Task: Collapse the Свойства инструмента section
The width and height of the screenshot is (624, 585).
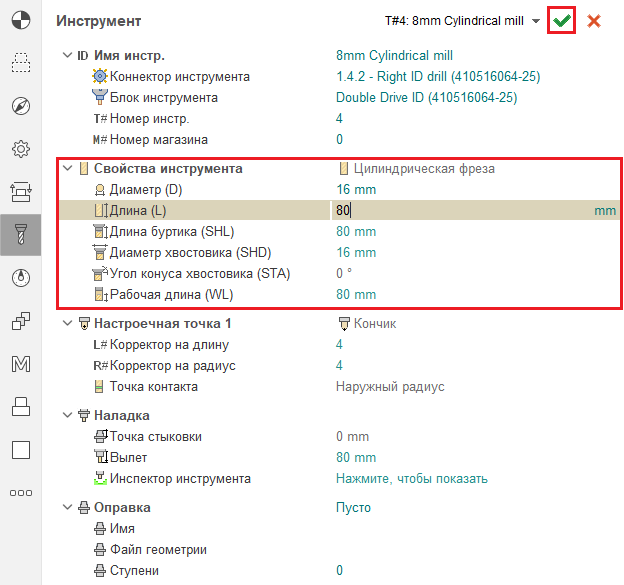Action: coord(67,169)
